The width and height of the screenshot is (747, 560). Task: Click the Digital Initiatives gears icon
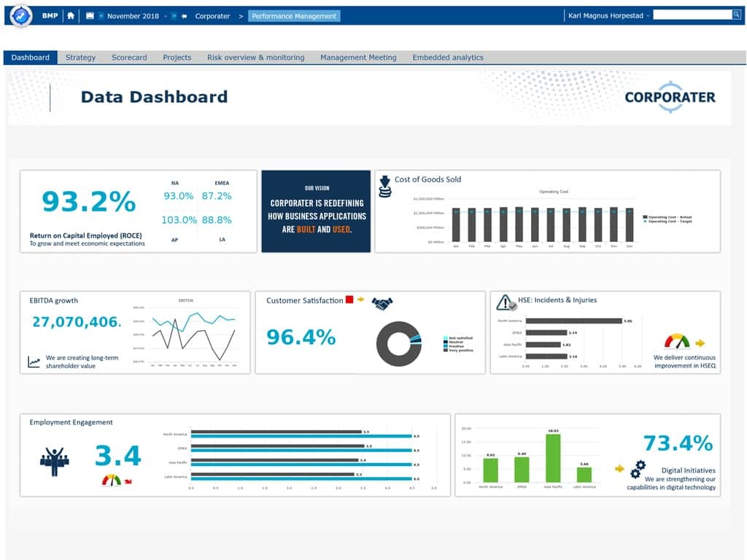coord(638,467)
